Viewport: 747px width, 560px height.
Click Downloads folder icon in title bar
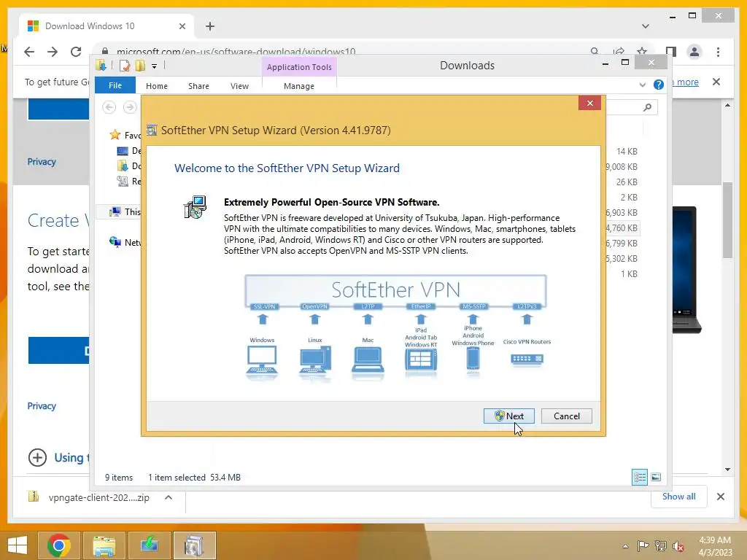[101, 65]
